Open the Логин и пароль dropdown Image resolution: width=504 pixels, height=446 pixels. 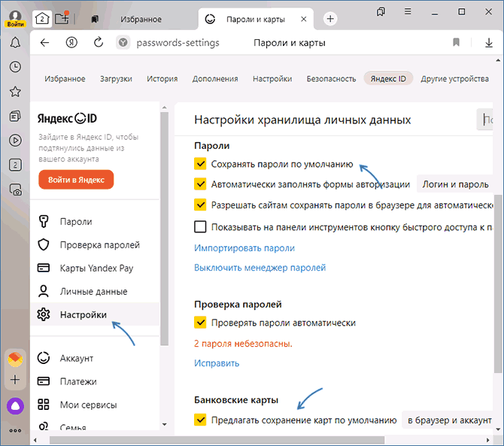[455, 184]
